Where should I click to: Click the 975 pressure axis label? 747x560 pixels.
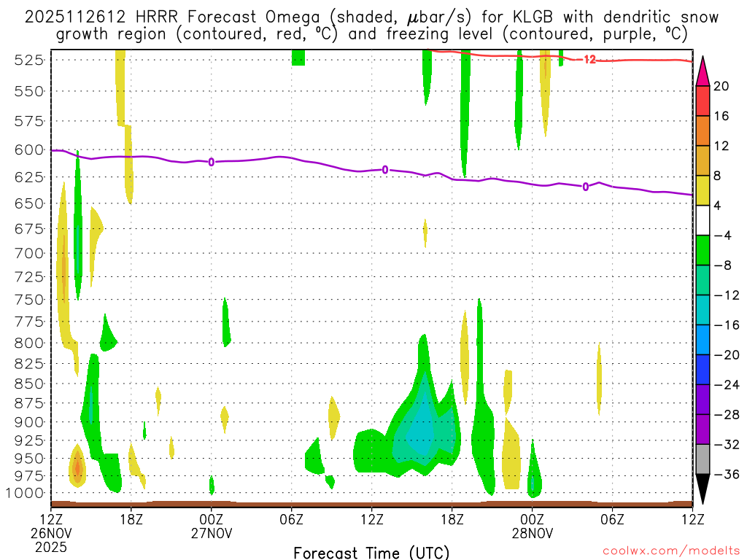(29, 476)
